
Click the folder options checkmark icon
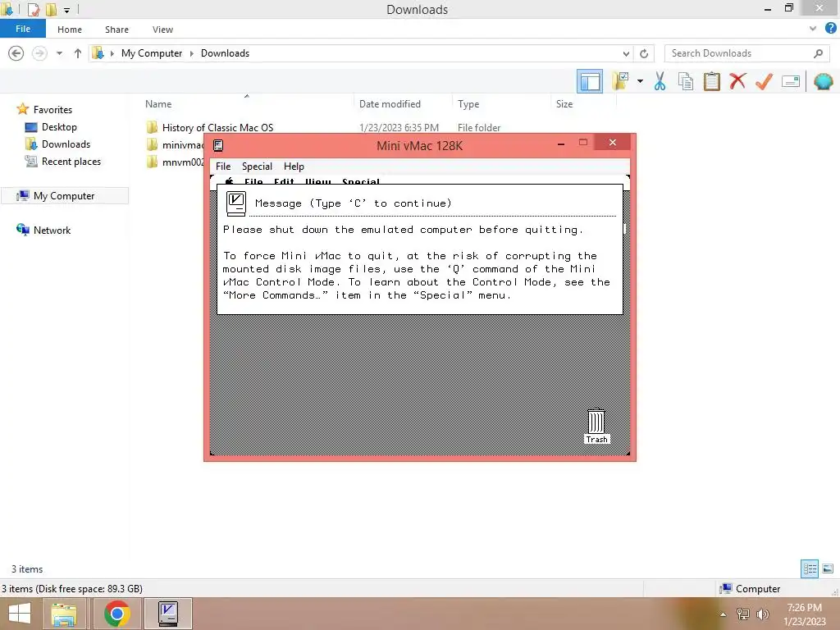pyautogui.click(x=620, y=81)
